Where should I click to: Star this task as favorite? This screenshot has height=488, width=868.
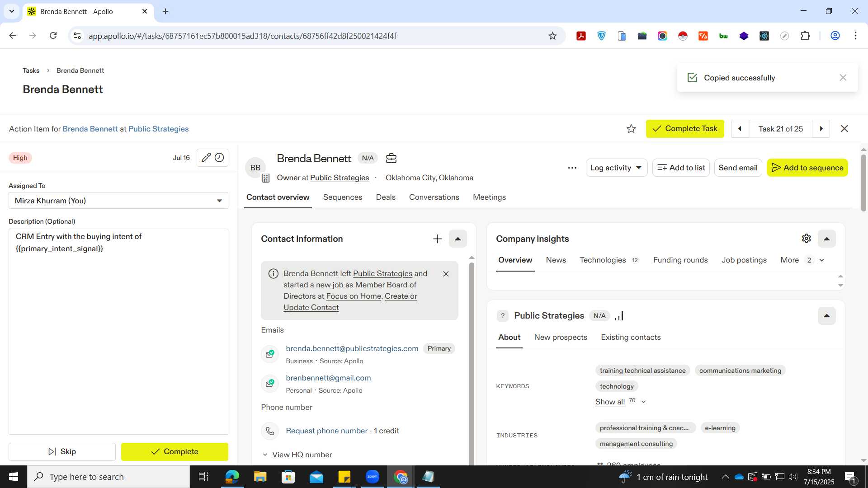coord(631,129)
